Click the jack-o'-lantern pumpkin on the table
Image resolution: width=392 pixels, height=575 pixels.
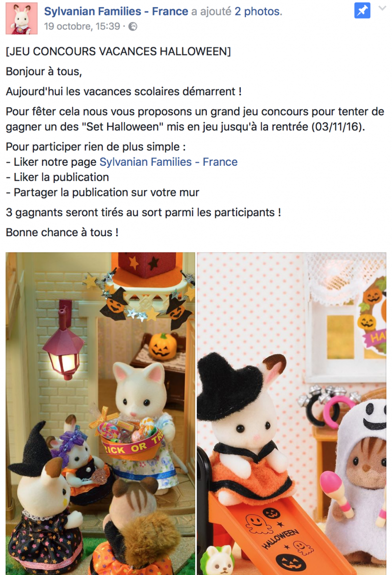coord(163,346)
